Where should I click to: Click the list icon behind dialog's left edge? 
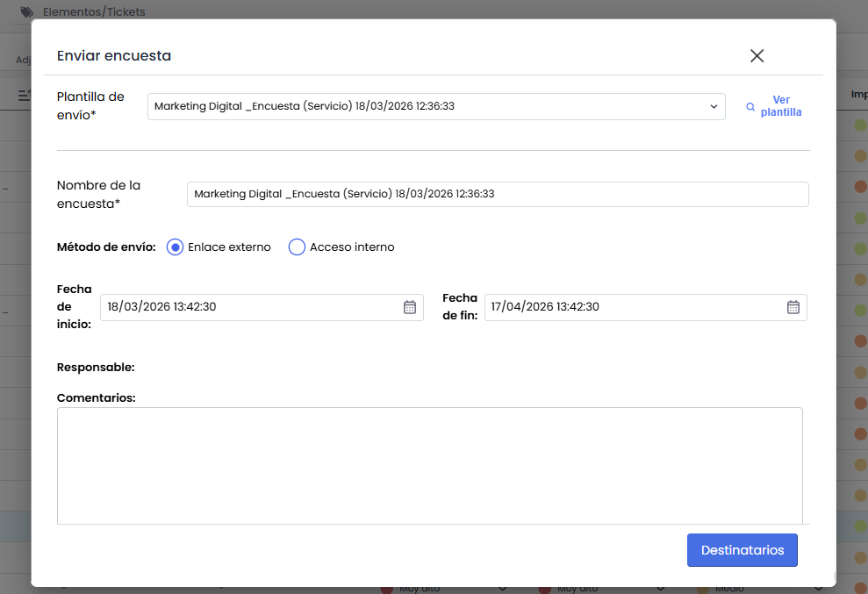(24, 94)
